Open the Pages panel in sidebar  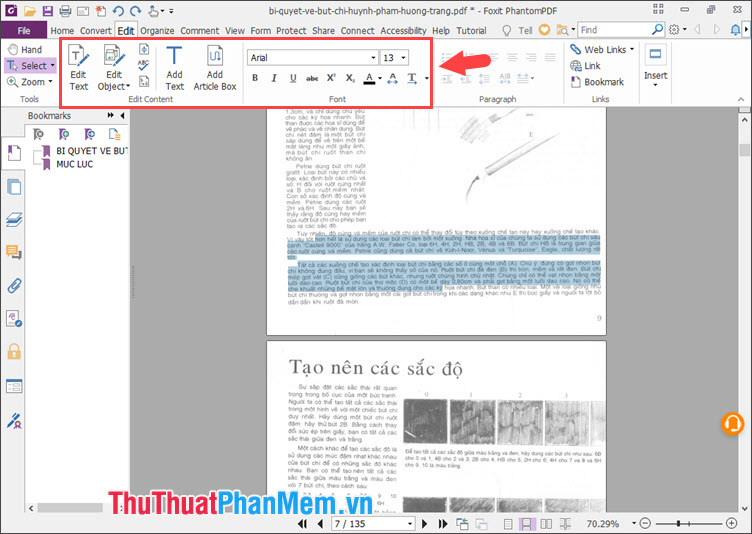pos(14,186)
